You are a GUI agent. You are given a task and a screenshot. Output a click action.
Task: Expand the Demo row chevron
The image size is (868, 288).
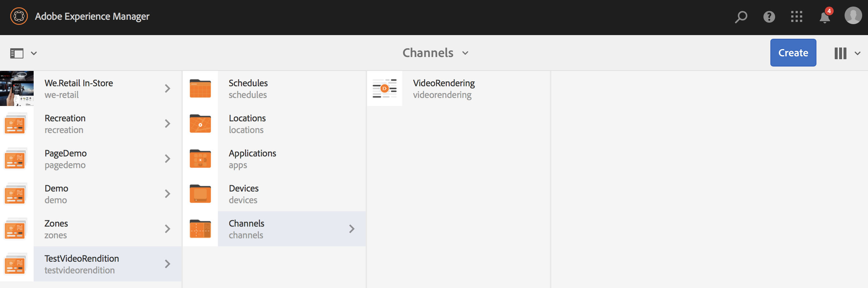pos(167,194)
